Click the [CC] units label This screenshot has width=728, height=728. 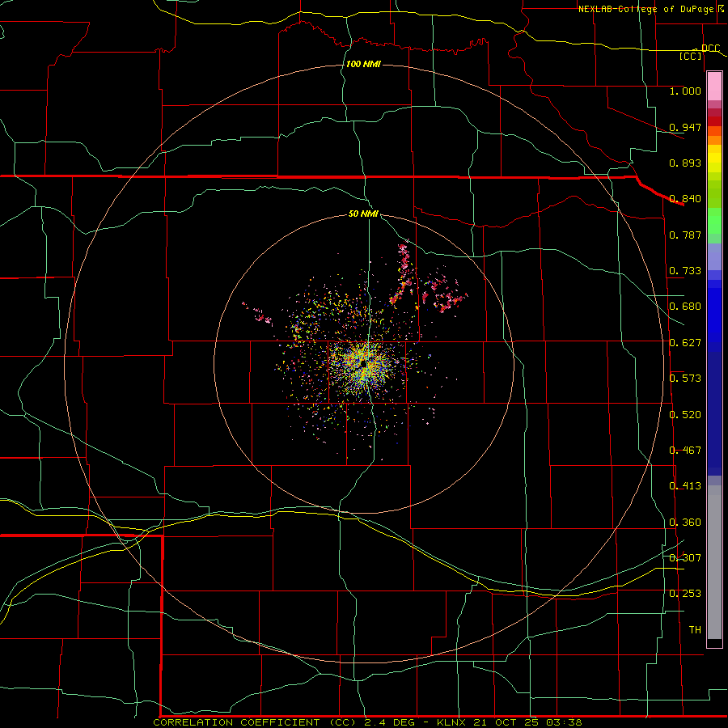pos(691,56)
